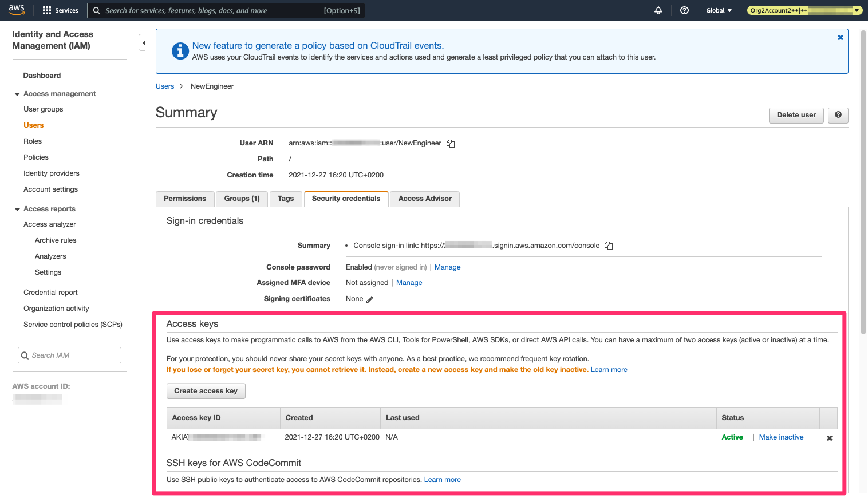868x498 pixels.
Task: Click the notifications bell icon
Action: click(x=658, y=10)
